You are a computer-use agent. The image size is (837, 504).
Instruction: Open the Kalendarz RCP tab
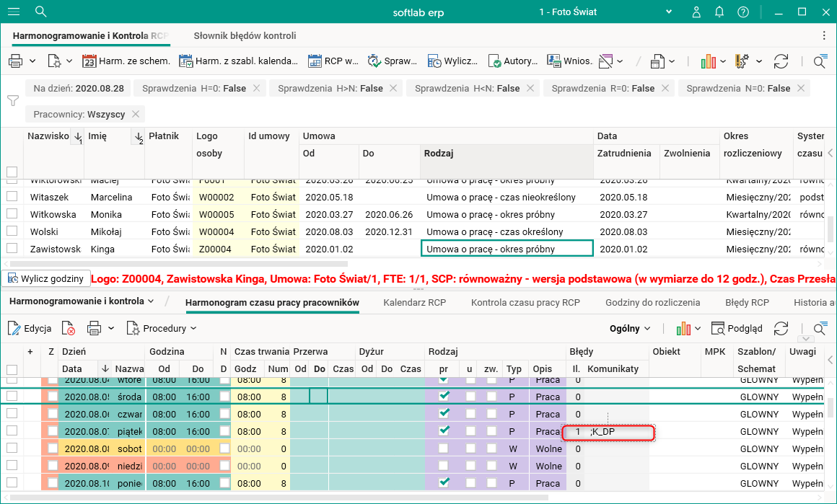click(415, 303)
